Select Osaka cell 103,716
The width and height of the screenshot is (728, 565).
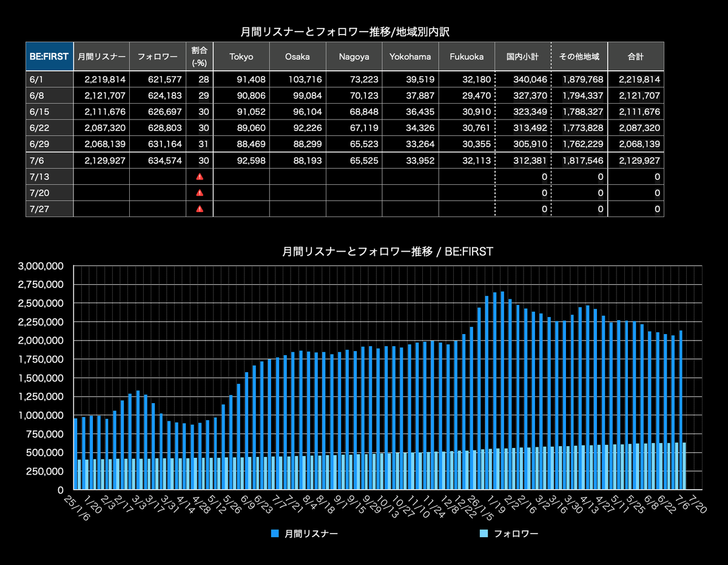[298, 79]
